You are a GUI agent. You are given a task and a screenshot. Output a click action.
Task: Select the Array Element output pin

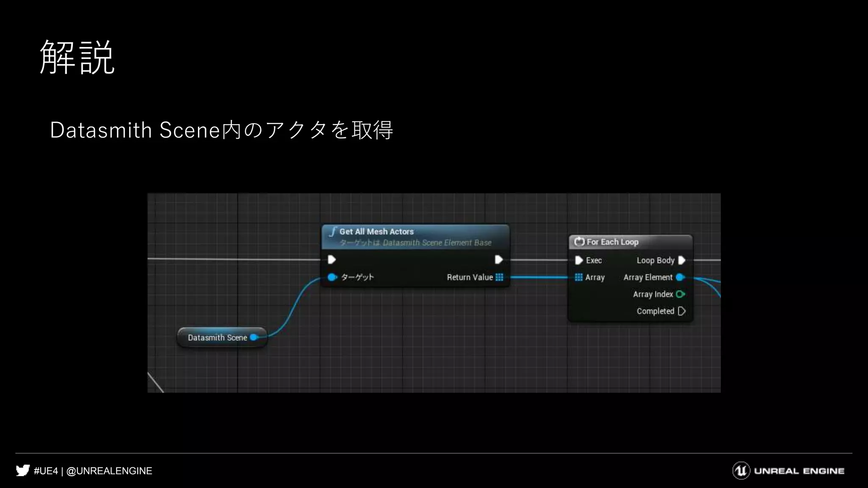[x=681, y=277]
